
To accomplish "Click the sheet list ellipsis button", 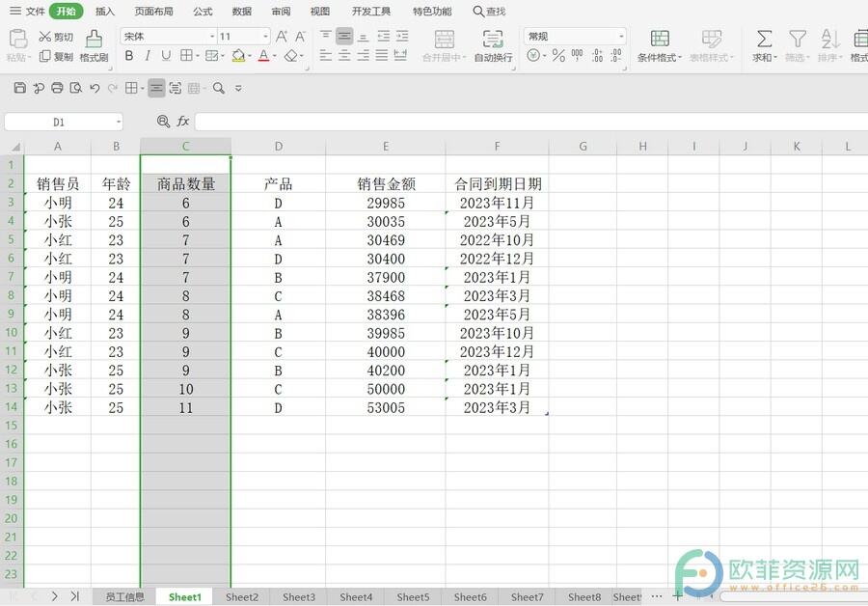I will [x=657, y=596].
